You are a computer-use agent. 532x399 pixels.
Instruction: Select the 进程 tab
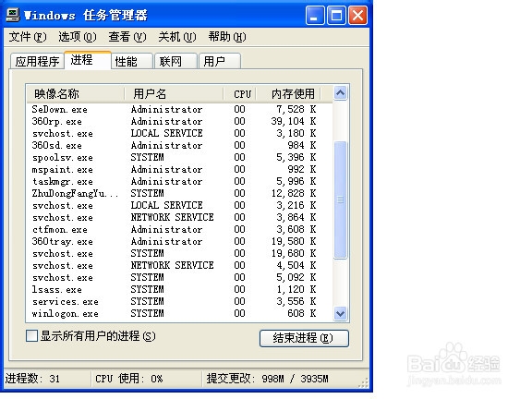click(88, 60)
